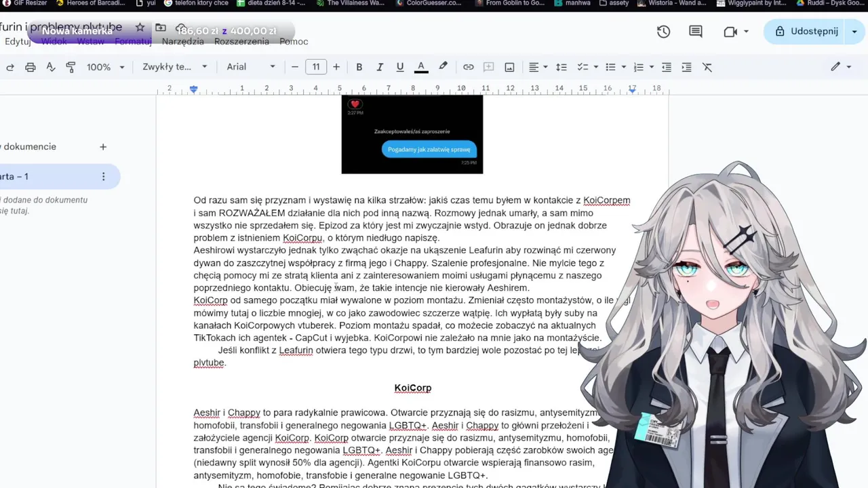Open the Formatuj menu
This screenshot has height=488, width=868.
tap(133, 41)
